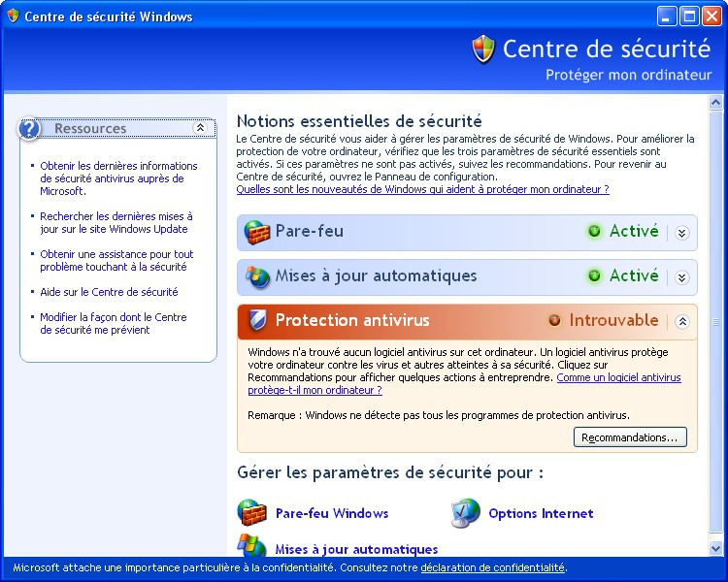This screenshot has width=728, height=582.
Task: Click the Ressources help question mark icon
Action: (29, 129)
